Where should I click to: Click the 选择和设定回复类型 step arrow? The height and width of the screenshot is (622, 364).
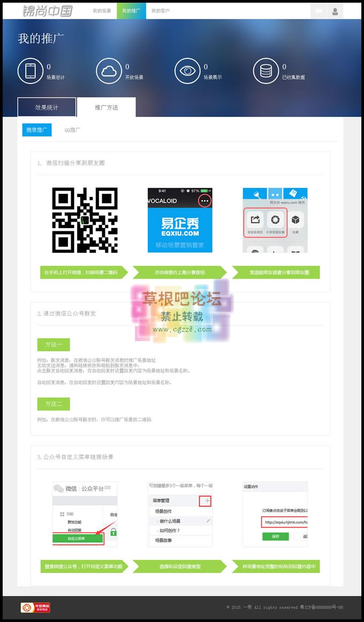coord(180,566)
